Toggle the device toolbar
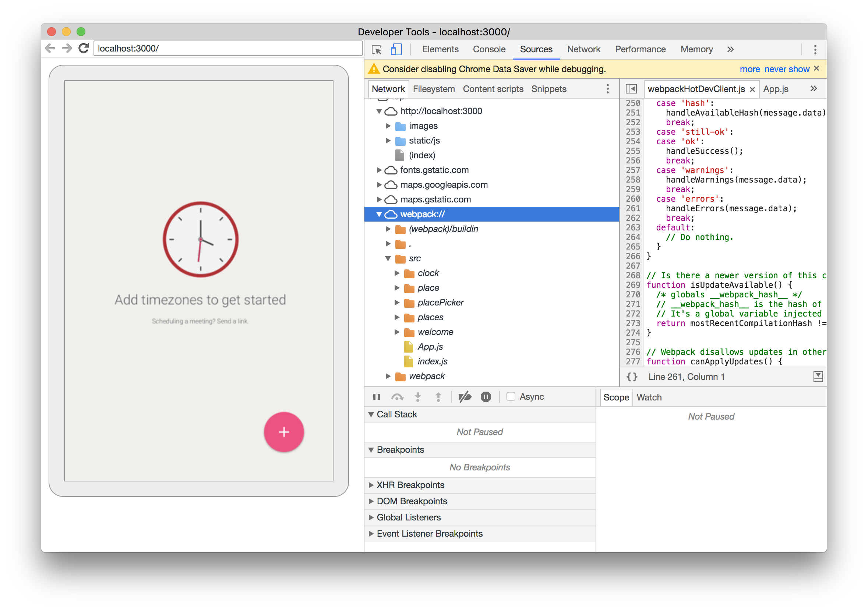This screenshot has width=868, height=611. tap(396, 50)
